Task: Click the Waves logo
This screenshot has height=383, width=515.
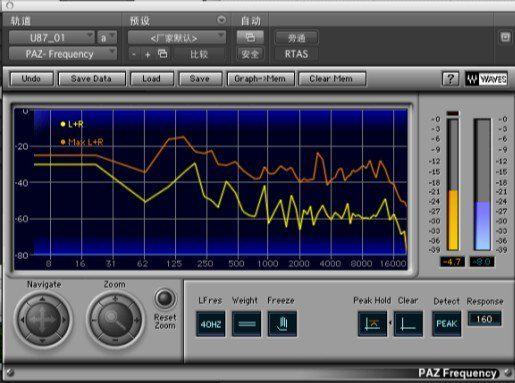Action: [x=487, y=79]
